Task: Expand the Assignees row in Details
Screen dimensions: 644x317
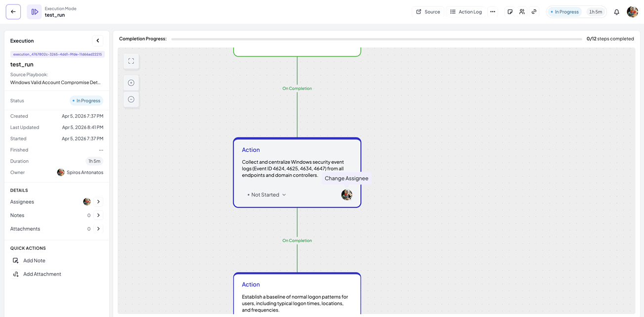Action: coord(98,202)
